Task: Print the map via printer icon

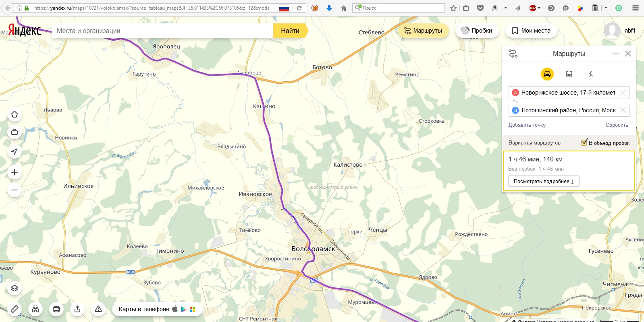Action: (x=56, y=309)
